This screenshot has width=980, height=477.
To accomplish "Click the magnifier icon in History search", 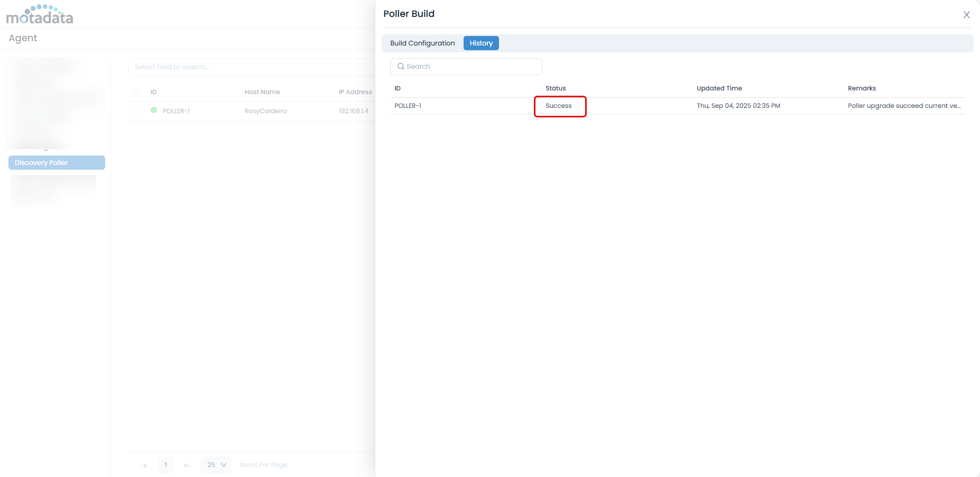I will (x=401, y=67).
